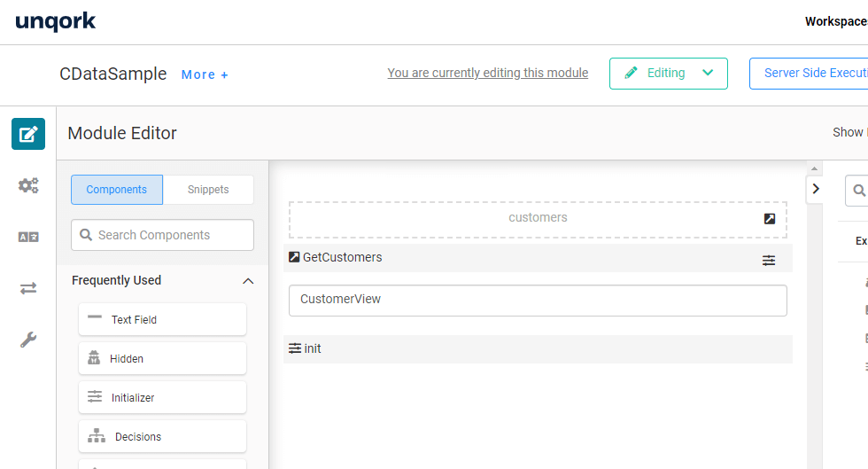Expand the right panel with chevron arrow
The image size is (868, 469).
pos(816,188)
